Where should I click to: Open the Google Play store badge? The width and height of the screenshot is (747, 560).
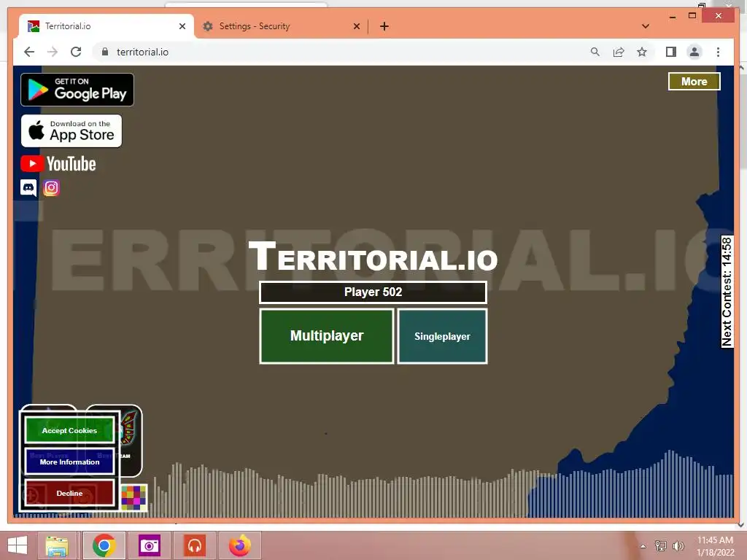tap(77, 90)
